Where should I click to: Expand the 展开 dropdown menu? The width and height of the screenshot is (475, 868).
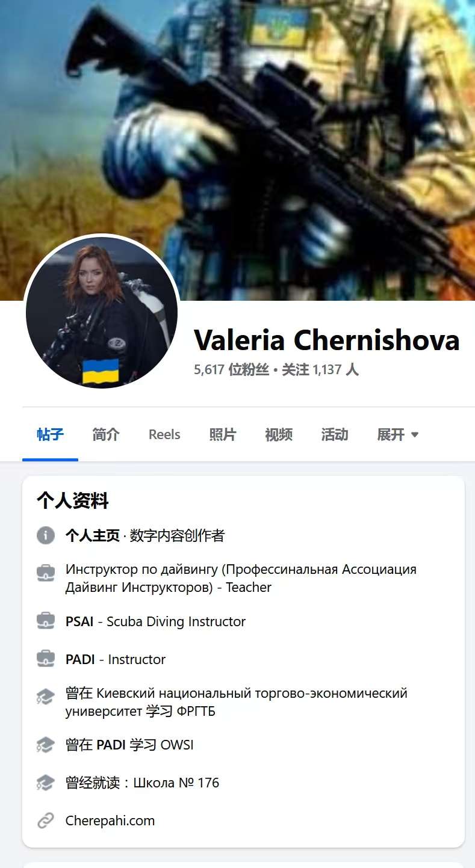point(398,434)
